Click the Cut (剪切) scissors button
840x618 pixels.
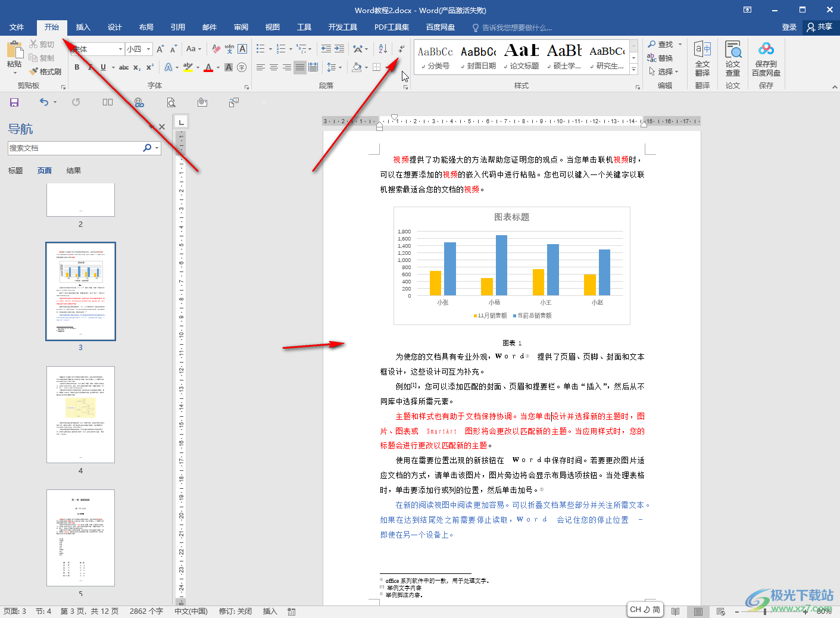tap(42, 44)
